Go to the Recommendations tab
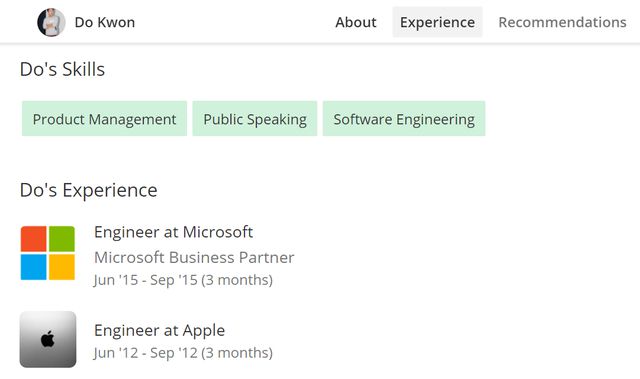The height and width of the screenshot is (379, 640). pos(562,22)
